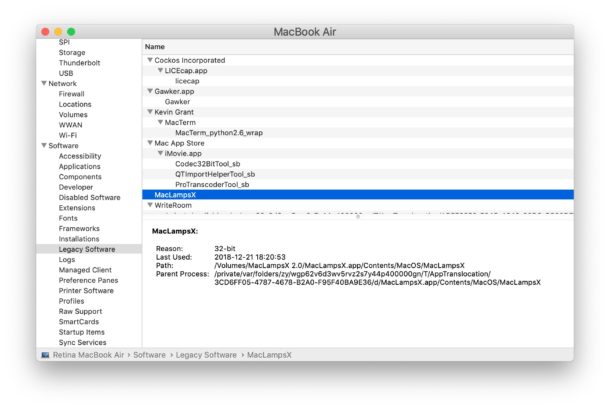Select Thunderbolt in the sidebar

[79, 63]
